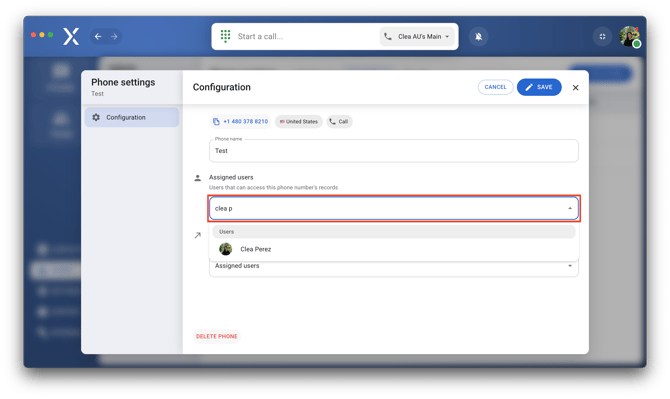Click the Users group header in dropdown

(x=394, y=232)
